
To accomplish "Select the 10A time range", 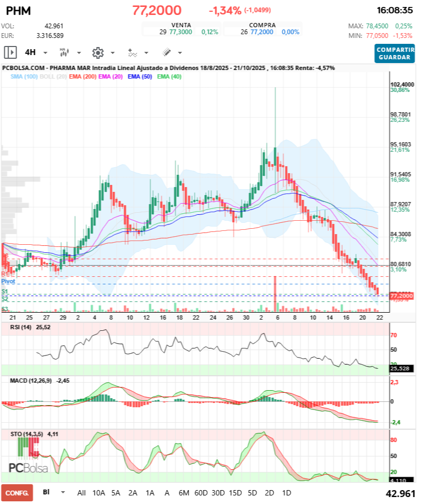I will coord(99,492).
